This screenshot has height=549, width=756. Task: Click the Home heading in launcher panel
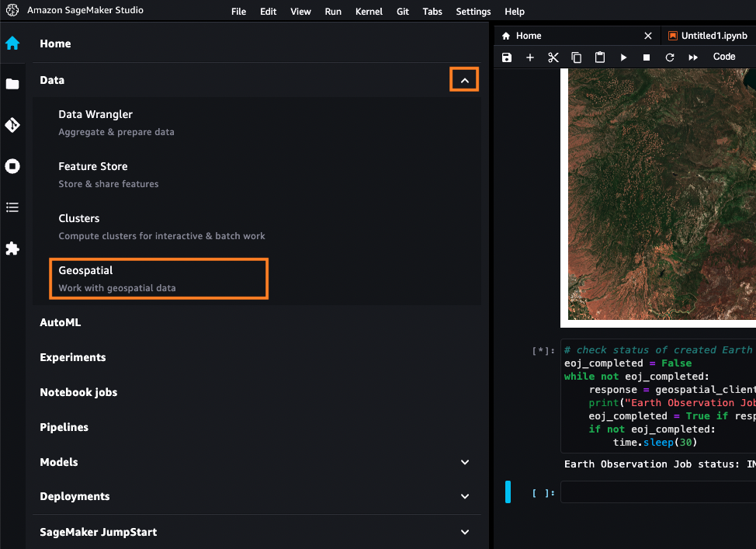55,43
